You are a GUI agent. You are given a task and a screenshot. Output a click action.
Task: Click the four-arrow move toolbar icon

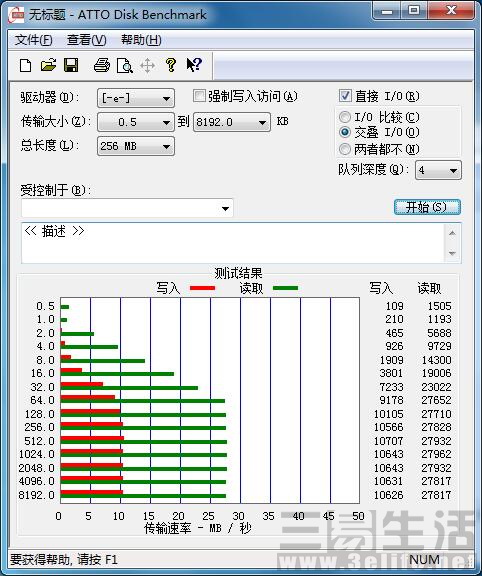click(x=147, y=66)
